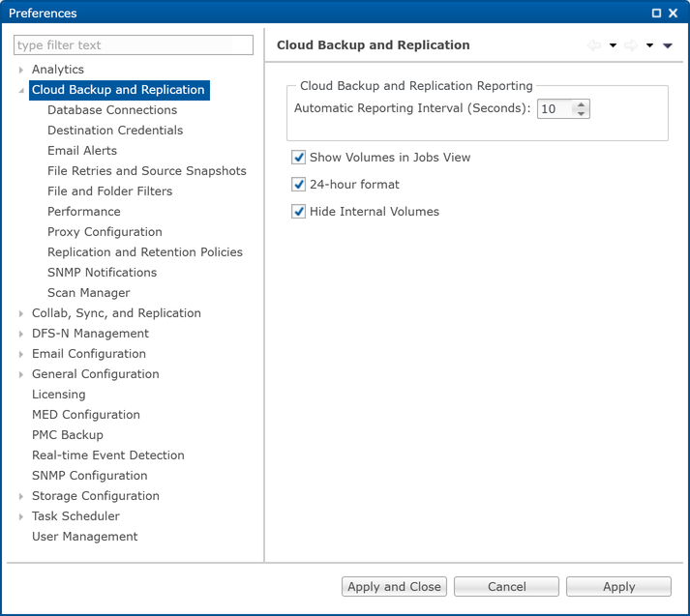Open Replication and Retention Policies
690x616 pixels.
pos(145,252)
